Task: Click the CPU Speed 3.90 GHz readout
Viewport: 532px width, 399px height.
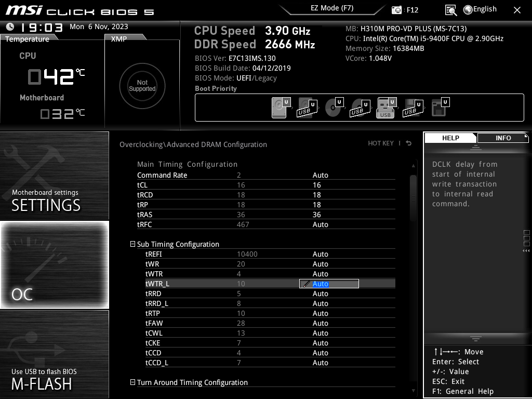Action: tap(252, 31)
